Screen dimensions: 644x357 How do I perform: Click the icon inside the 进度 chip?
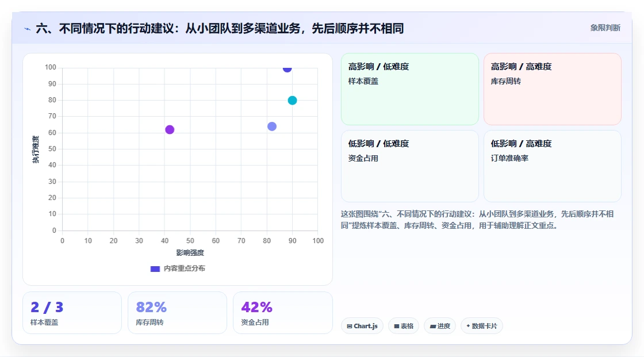click(433, 326)
